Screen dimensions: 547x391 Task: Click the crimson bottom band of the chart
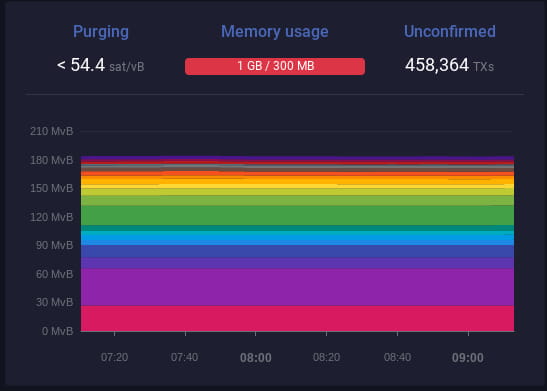(297, 318)
